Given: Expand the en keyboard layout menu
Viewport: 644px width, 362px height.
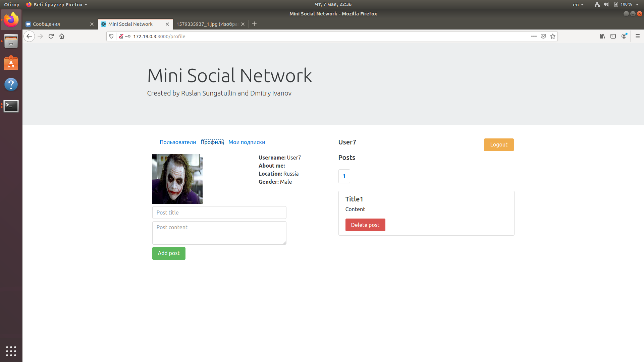Looking at the screenshot, I should point(578,5).
